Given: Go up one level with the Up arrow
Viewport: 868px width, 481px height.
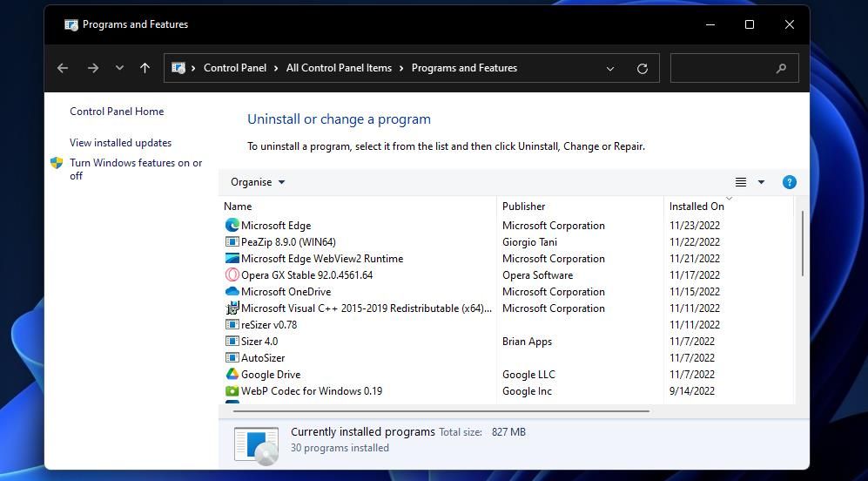Looking at the screenshot, I should pos(145,68).
